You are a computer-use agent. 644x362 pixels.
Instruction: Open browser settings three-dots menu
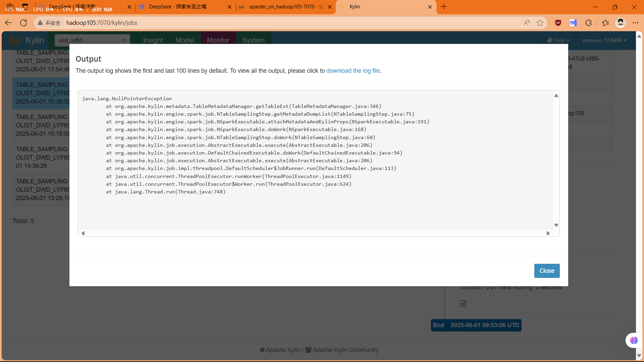point(635,23)
